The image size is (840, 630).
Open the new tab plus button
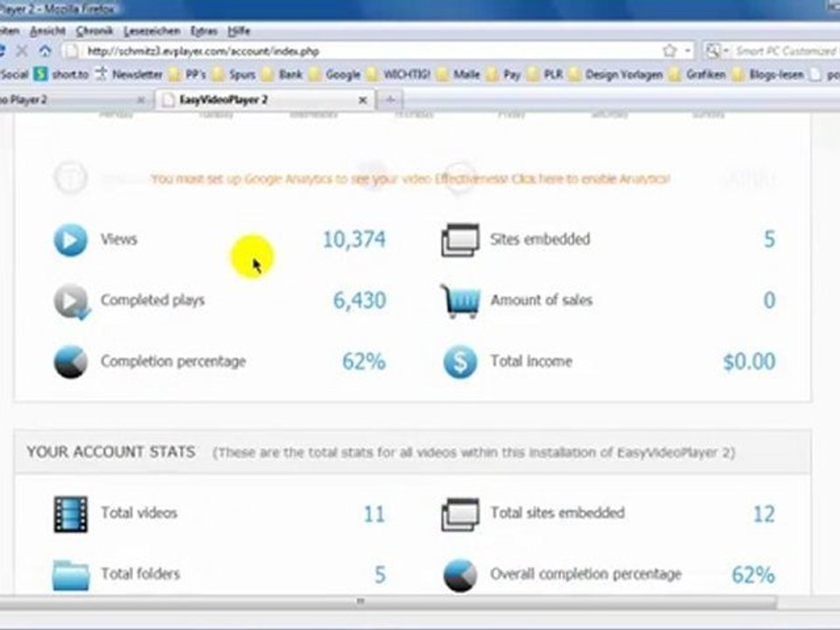coord(390,100)
